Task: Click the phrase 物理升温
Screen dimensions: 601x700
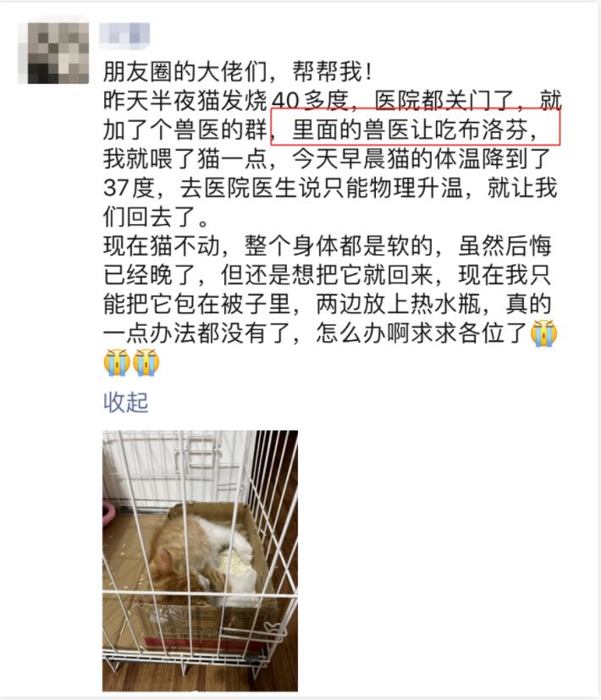Action: (416, 188)
